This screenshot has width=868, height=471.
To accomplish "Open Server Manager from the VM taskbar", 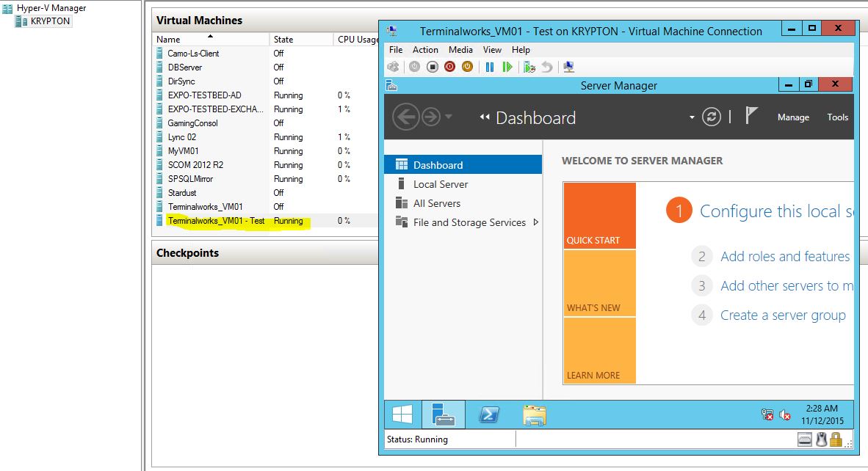I will pyautogui.click(x=444, y=415).
